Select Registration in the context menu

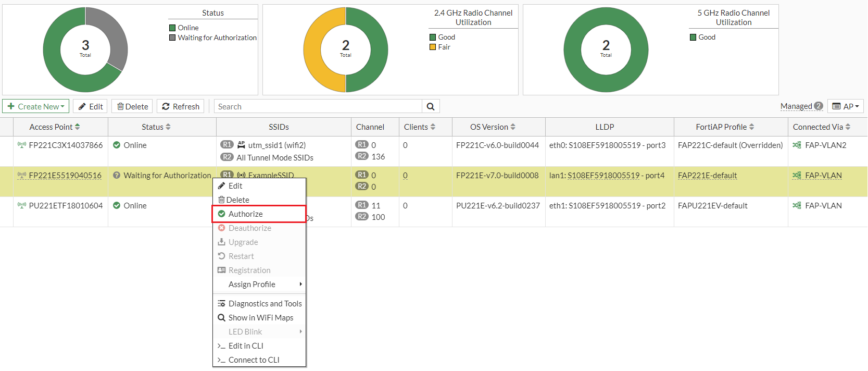(x=259, y=270)
